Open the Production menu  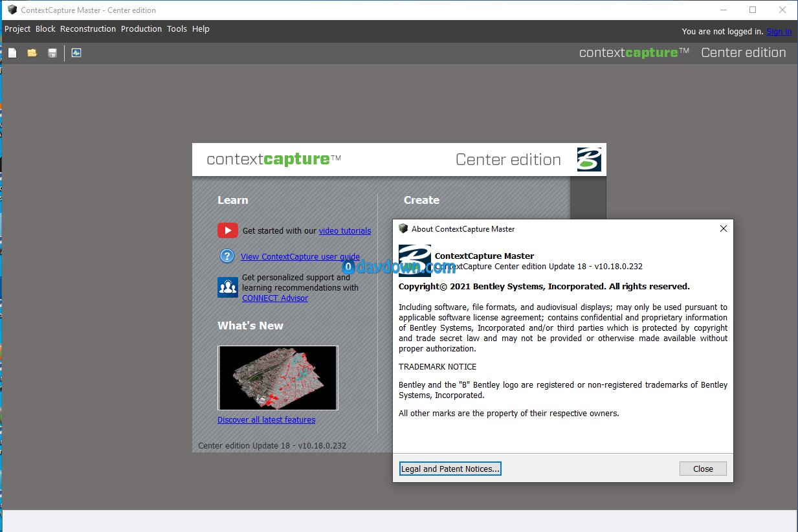(x=141, y=29)
